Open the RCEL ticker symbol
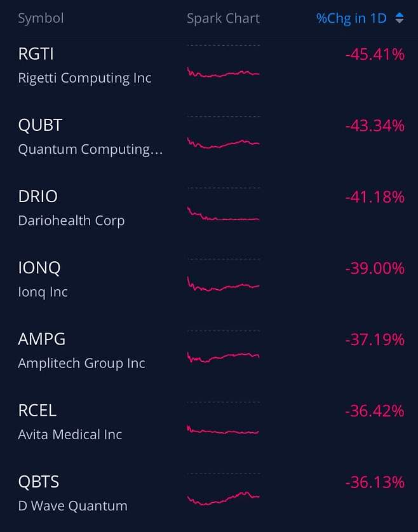Screen dimensions: 418x532 (x=37, y=411)
